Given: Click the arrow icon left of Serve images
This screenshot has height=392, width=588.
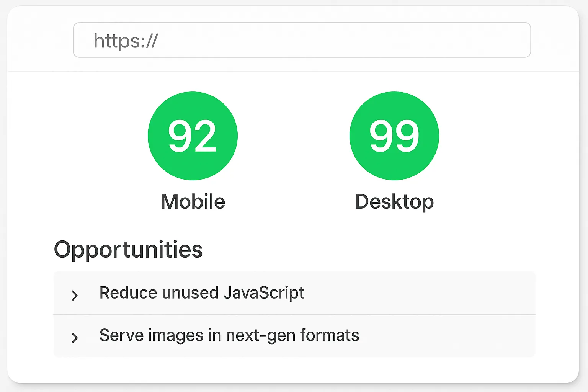Looking at the screenshot, I should [x=75, y=338].
